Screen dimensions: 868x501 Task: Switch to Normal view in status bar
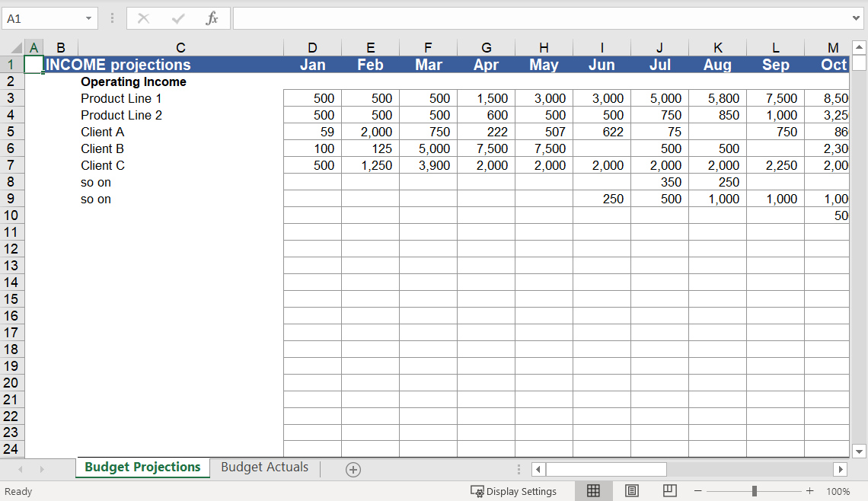[593, 491]
